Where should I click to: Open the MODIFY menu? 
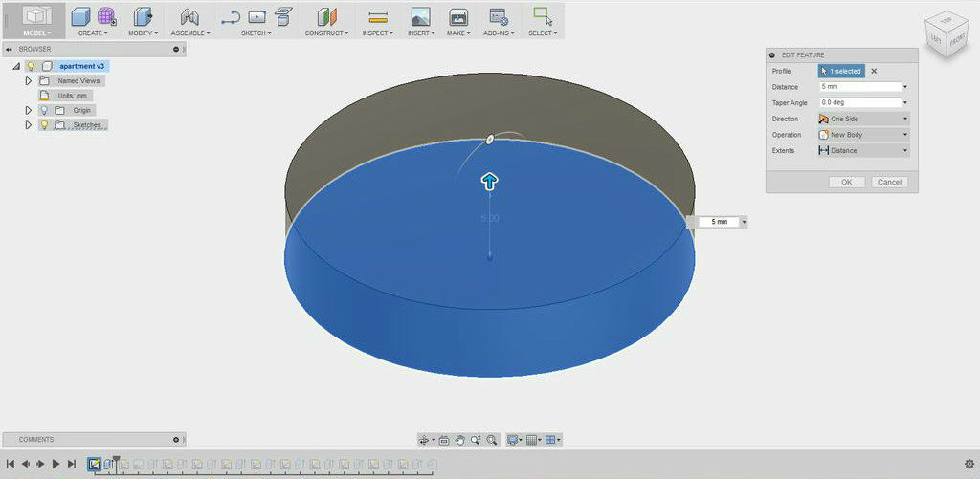144,33
